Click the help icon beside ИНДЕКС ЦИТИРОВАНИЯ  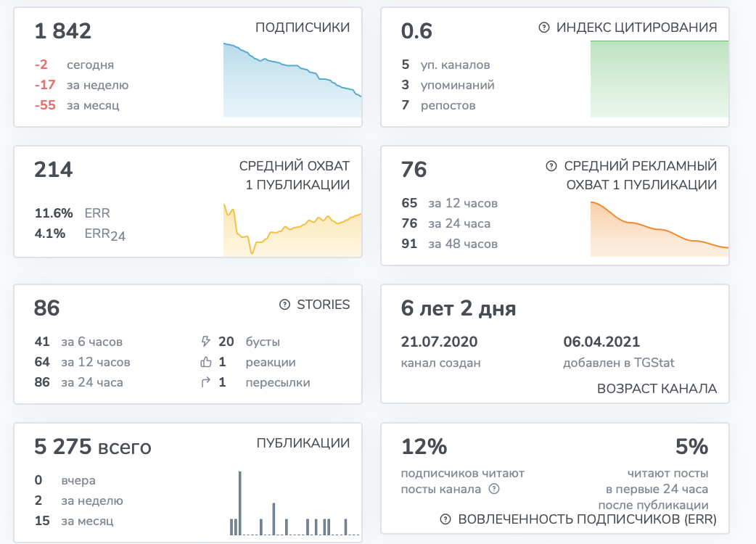click(x=544, y=28)
